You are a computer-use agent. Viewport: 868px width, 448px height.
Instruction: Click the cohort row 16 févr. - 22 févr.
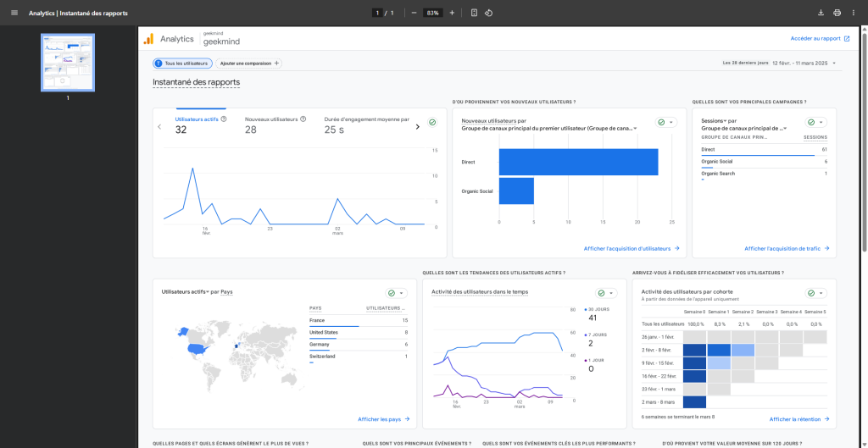click(x=733, y=376)
